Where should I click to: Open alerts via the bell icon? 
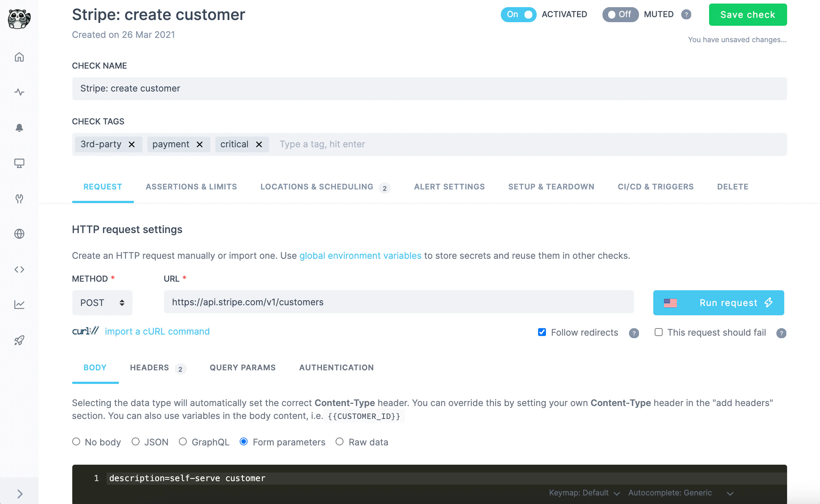tap(19, 128)
